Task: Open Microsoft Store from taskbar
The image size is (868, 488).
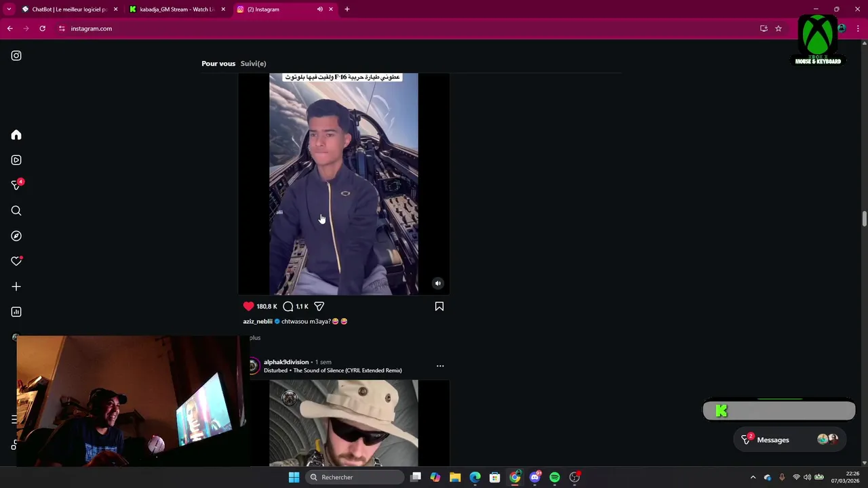Action: click(495, 477)
